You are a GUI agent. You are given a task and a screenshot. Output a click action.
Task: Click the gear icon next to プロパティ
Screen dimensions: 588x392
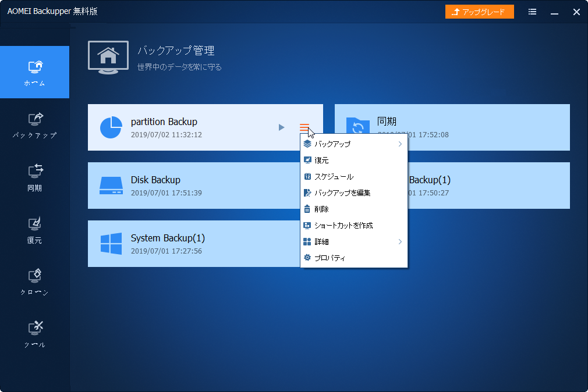point(307,258)
